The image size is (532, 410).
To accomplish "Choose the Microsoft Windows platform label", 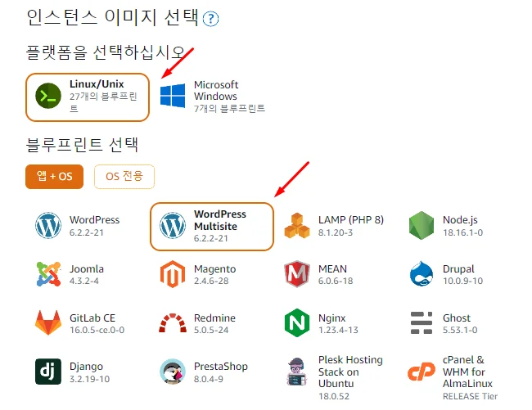I will coord(216,90).
